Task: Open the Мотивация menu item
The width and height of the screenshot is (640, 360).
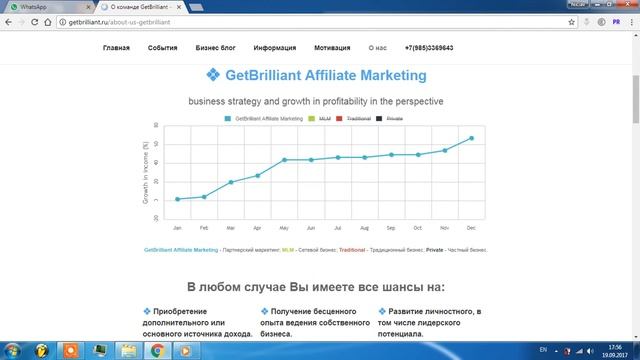Action: (x=332, y=48)
